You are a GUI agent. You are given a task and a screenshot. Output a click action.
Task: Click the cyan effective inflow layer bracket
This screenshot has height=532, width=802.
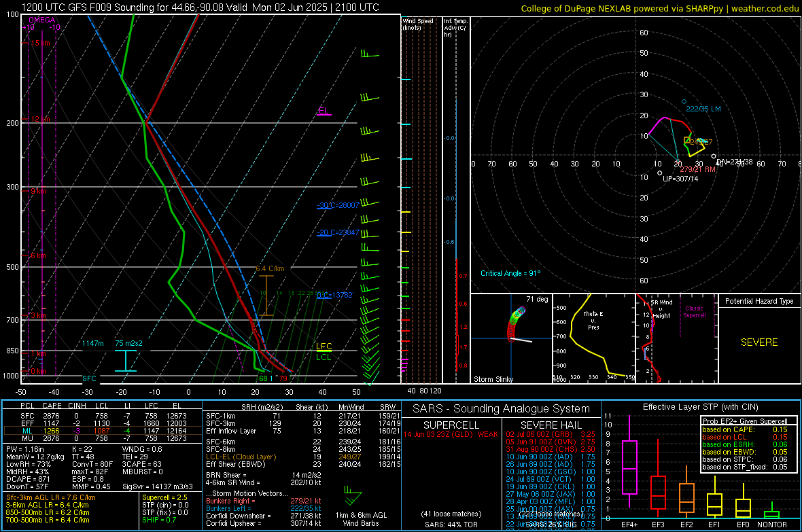coord(125,361)
